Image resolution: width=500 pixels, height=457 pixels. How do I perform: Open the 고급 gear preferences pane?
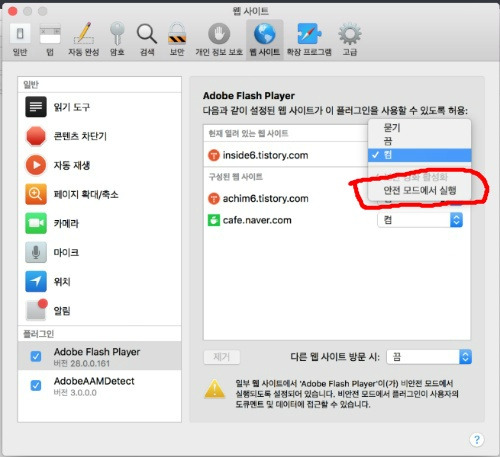pyautogui.click(x=350, y=40)
